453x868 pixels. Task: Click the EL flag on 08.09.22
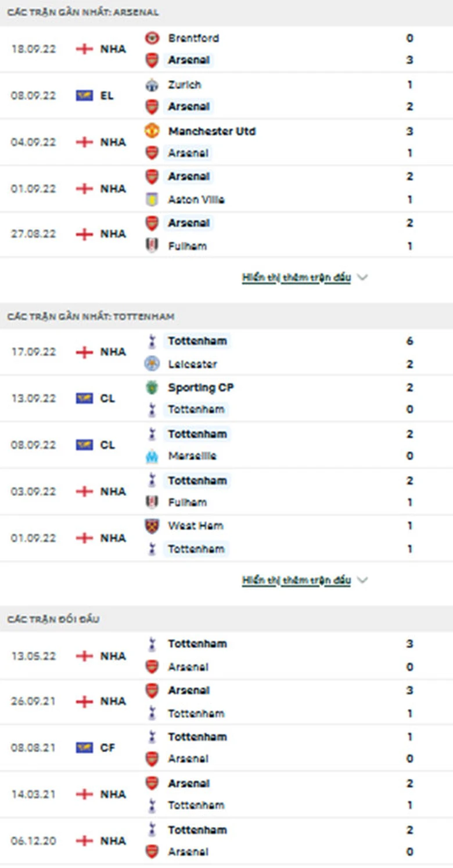click(84, 96)
